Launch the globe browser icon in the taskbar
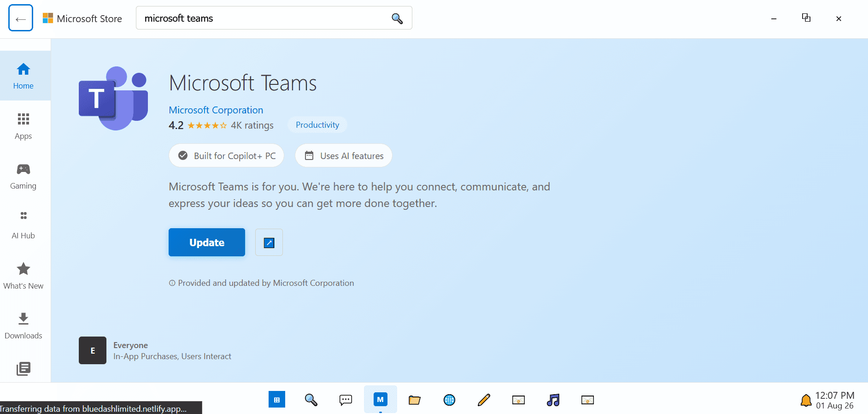 coord(449,400)
